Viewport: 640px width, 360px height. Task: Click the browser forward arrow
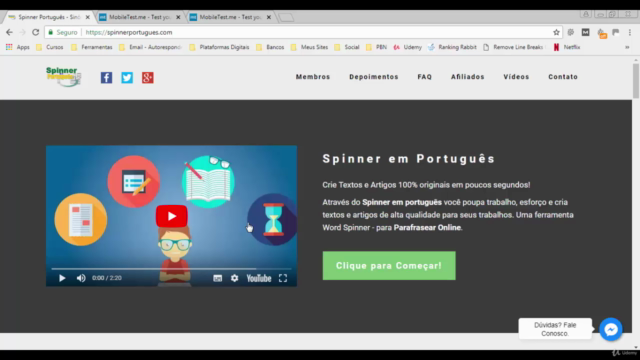coord(22,32)
